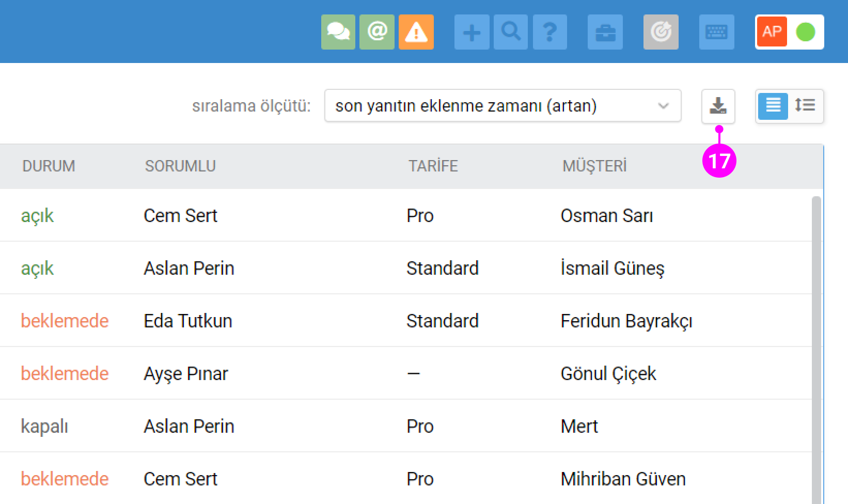Open help via question mark icon
This screenshot has width=848, height=504.
click(x=550, y=32)
